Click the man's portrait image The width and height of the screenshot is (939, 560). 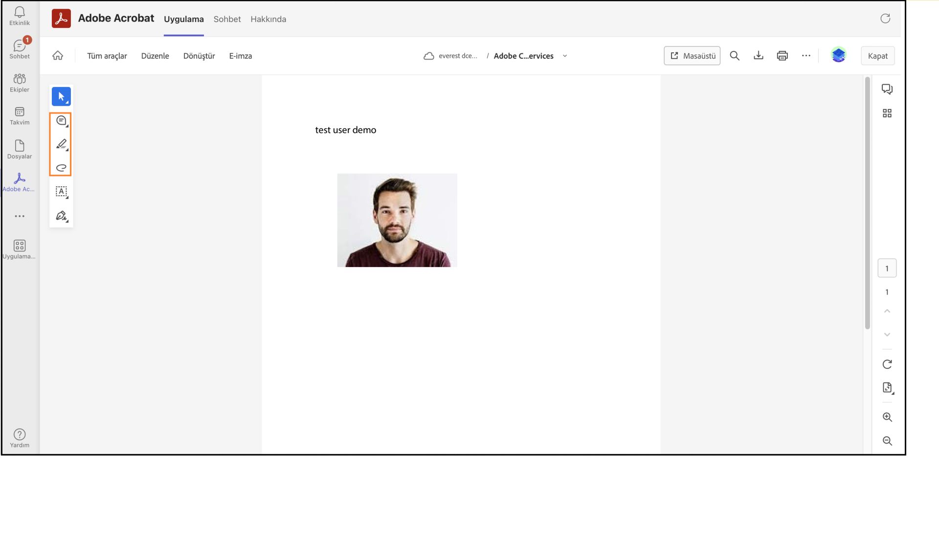pos(397,220)
